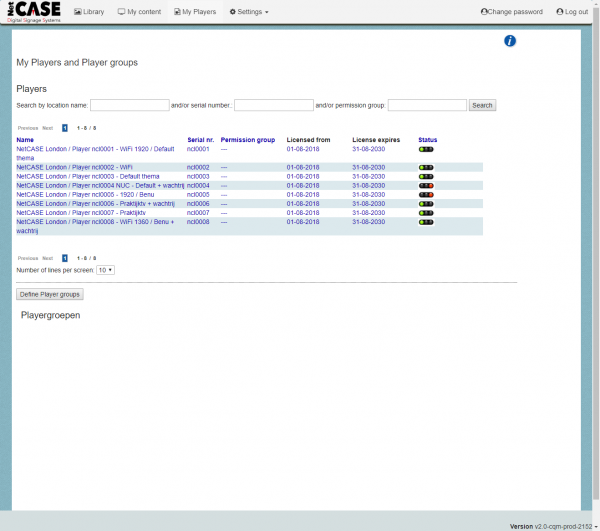The width and height of the screenshot is (600, 531).
Task: Expand the Settings dropdown menu
Action: (x=249, y=12)
